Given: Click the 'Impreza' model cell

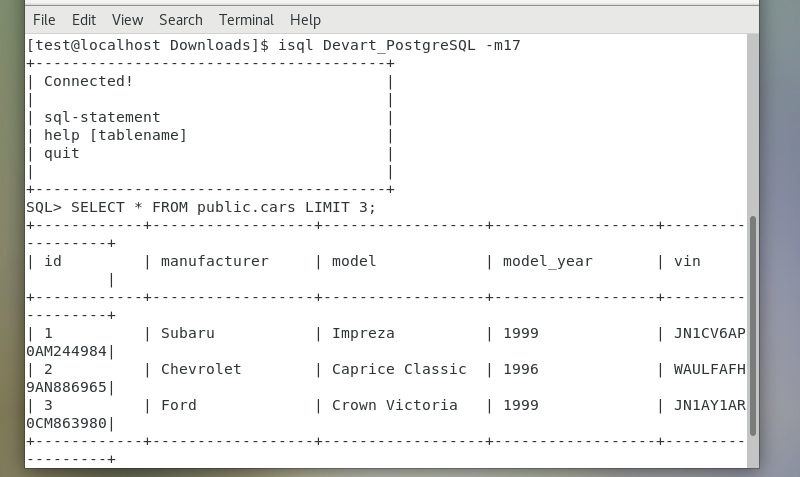Looking at the screenshot, I should coord(363,333).
